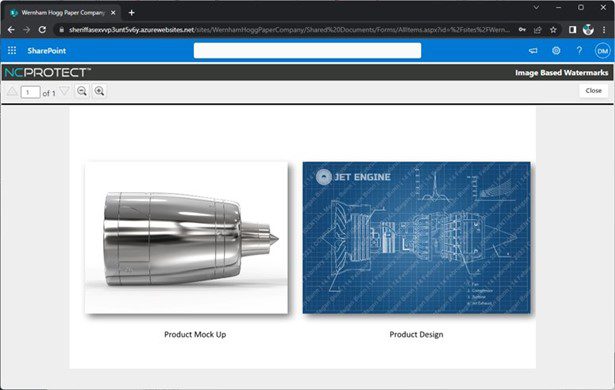The height and width of the screenshot is (390, 615).
Task: Click the Jet Engine blueprint image
Action: coord(417,237)
